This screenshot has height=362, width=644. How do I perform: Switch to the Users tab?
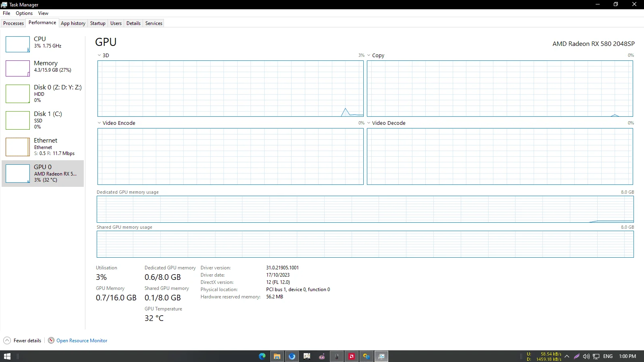(116, 23)
